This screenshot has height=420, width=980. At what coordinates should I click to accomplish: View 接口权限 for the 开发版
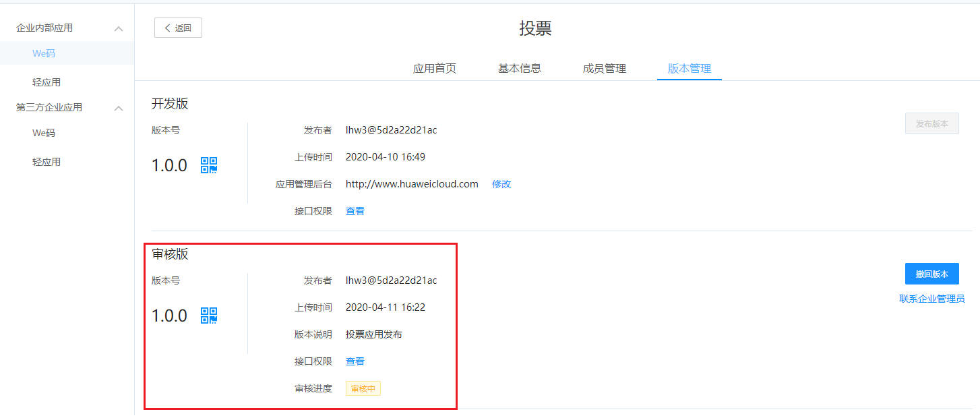pos(355,211)
